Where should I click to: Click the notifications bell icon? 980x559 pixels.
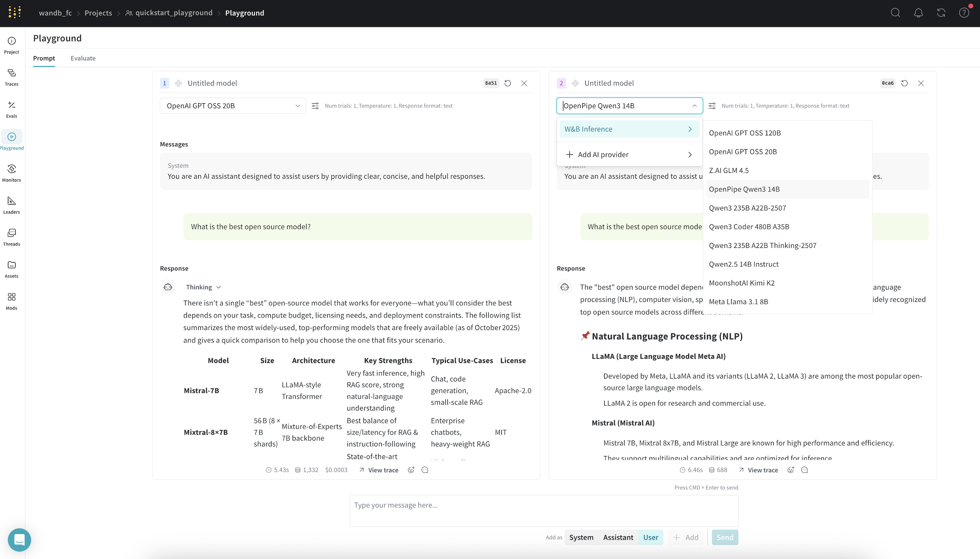[918, 13]
